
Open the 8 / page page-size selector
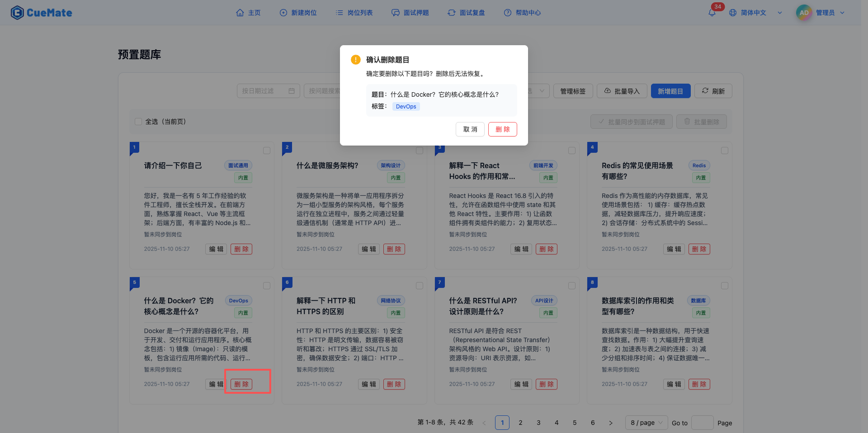pyautogui.click(x=646, y=423)
